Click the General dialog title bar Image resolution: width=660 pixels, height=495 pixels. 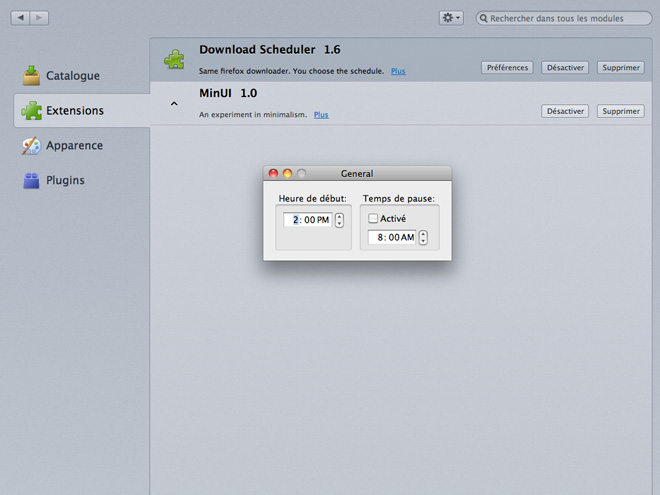coord(357,173)
